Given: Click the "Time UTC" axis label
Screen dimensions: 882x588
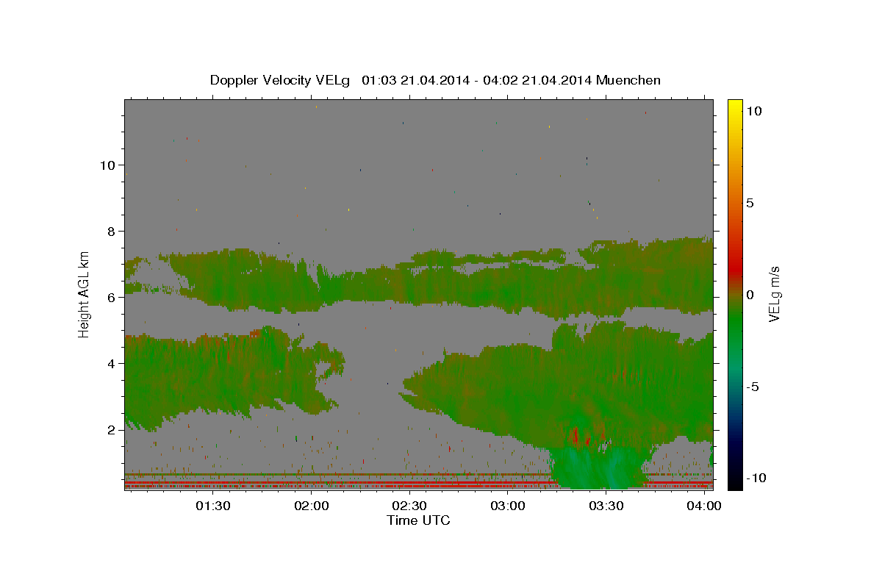Looking at the screenshot, I should pyautogui.click(x=418, y=520).
